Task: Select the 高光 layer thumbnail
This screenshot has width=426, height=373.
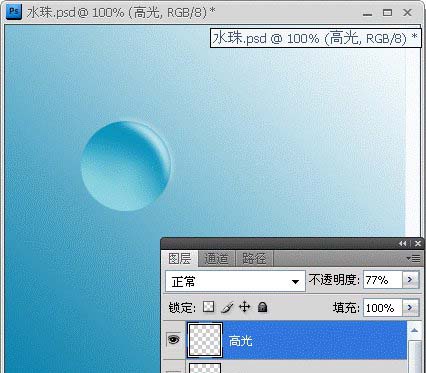Action: pyautogui.click(x=205, y=340)
